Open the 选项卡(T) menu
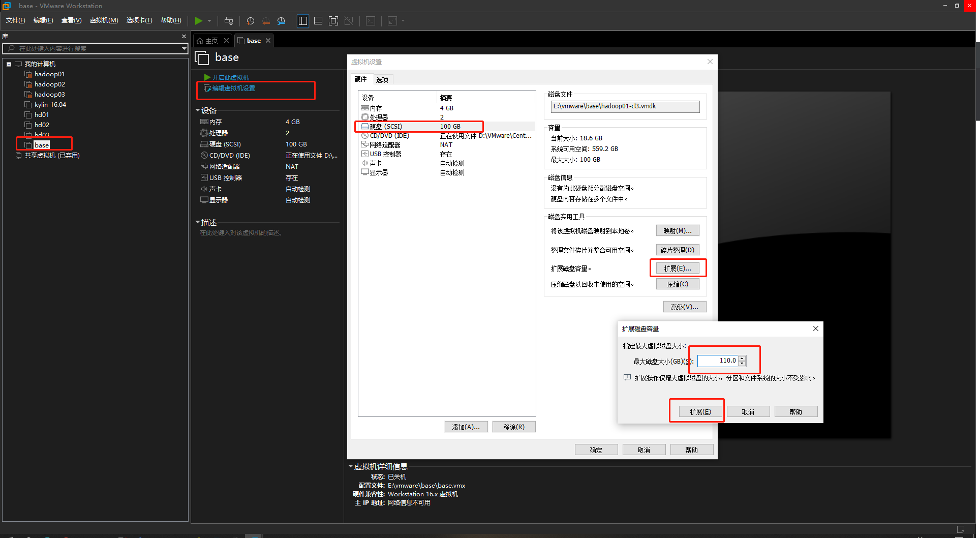This screenshot has width=980, height=538. [x=139, y=20]
